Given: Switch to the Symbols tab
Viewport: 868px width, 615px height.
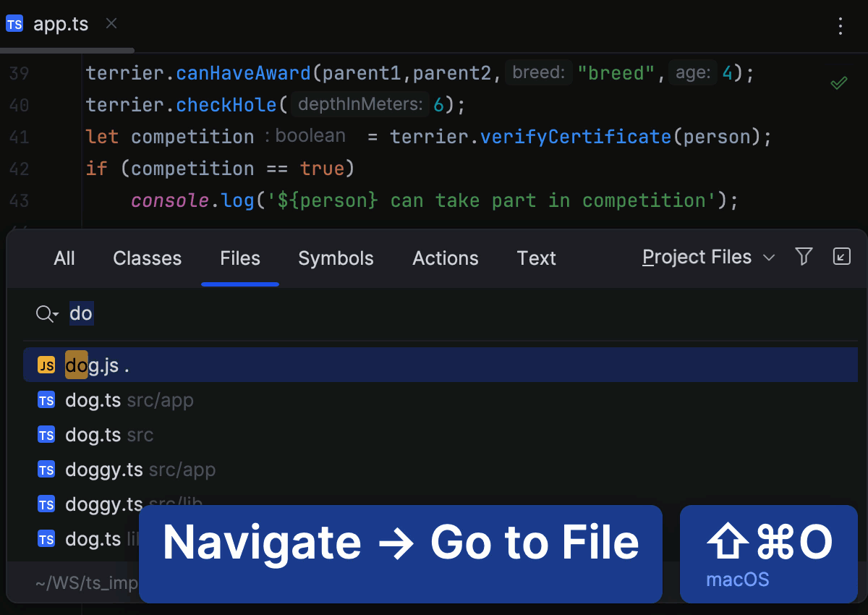Looking at the screenshot, I should point(336,258).
